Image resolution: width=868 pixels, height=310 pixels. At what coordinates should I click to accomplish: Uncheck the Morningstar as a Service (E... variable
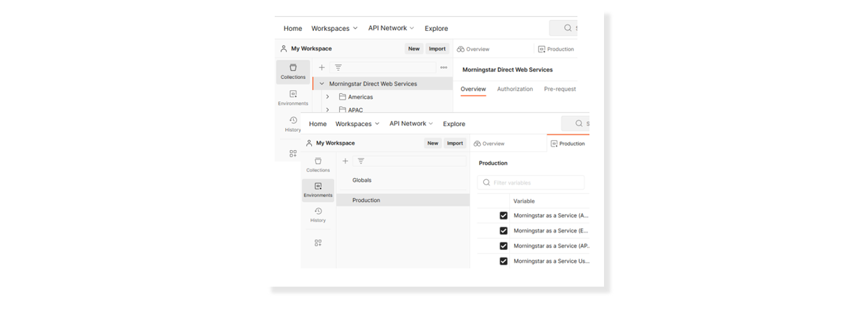pos(503,231)
